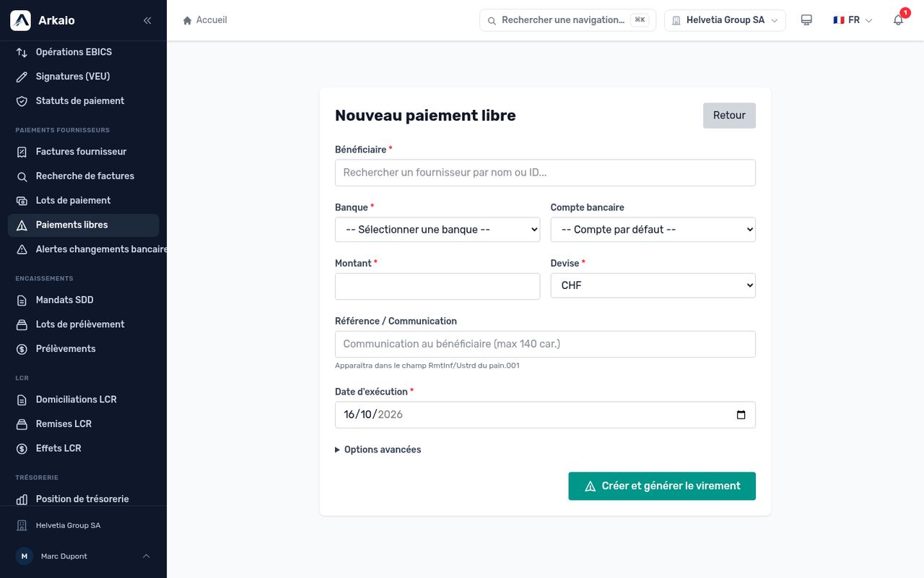Click the Mandats SDD document icon
The height and width of the screenshot is (578, 924).
pos(22,301)
